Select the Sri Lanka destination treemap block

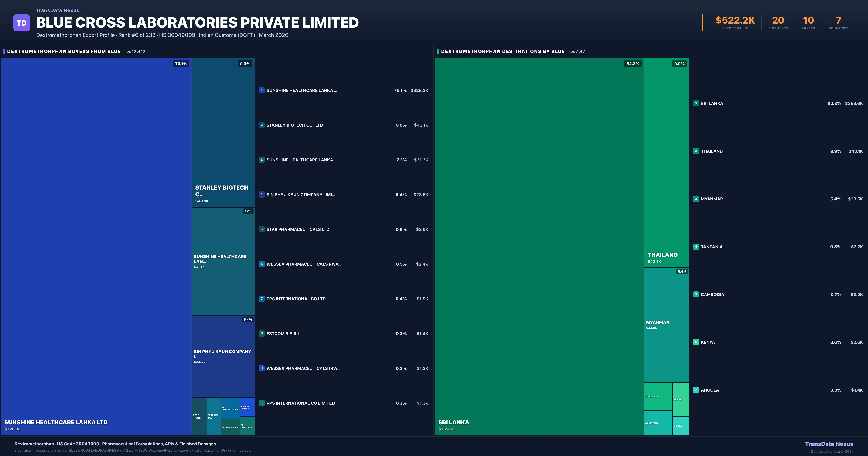(x=539, y=246)
